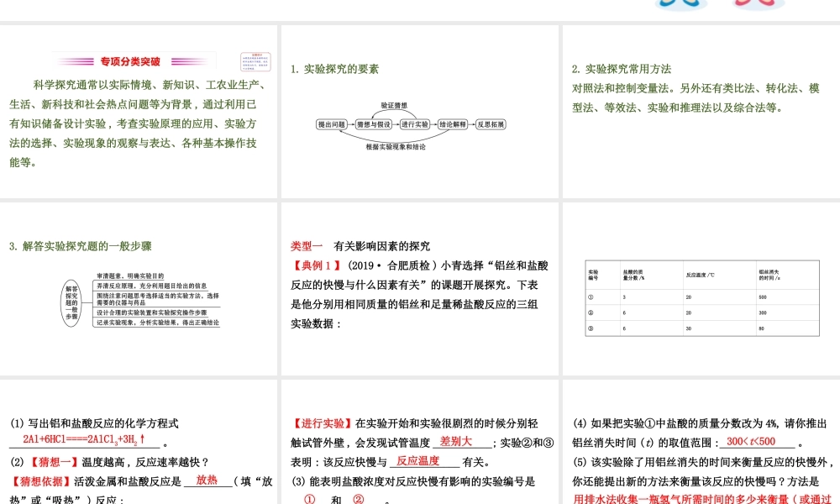Click the 反思拓展 flowchart node
The height and width of the screenshot is (504, 840).
[491, 123]
